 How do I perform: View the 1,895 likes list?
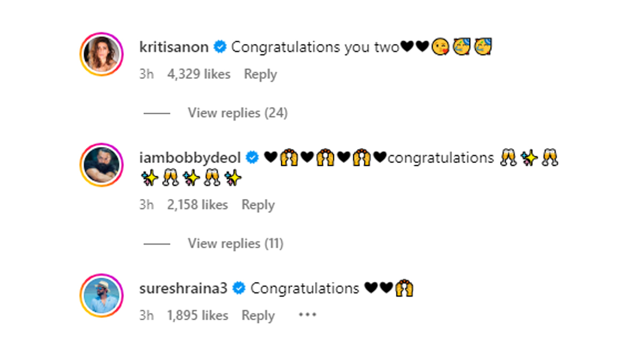point(197,316)
